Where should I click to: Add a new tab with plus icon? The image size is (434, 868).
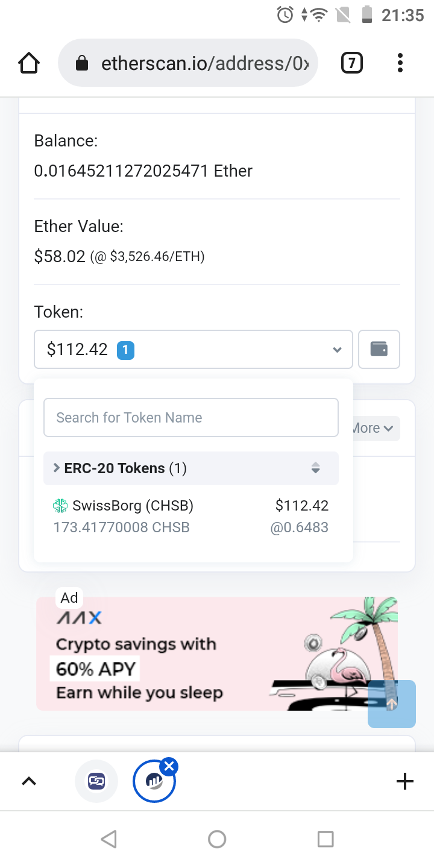click(405, 781)
